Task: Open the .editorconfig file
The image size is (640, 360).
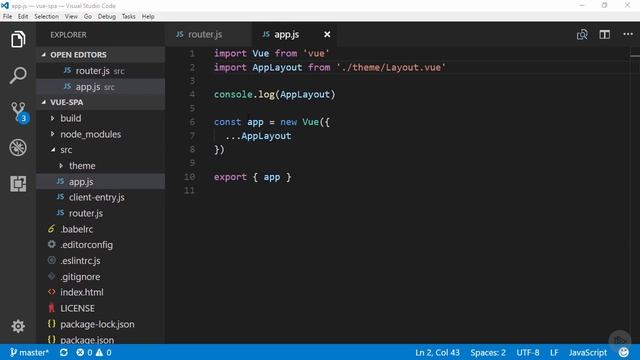Action: tap(101, 245)
